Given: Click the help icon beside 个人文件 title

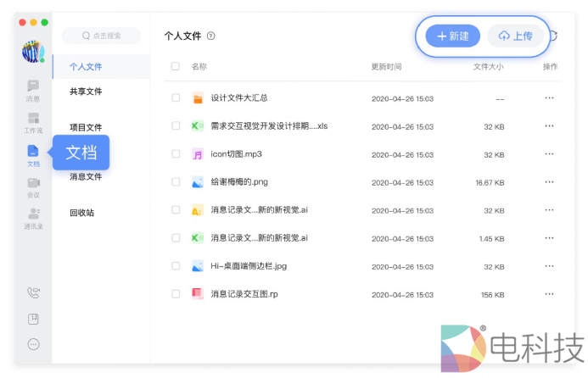Looking at the screenshot, I should 211,36.
